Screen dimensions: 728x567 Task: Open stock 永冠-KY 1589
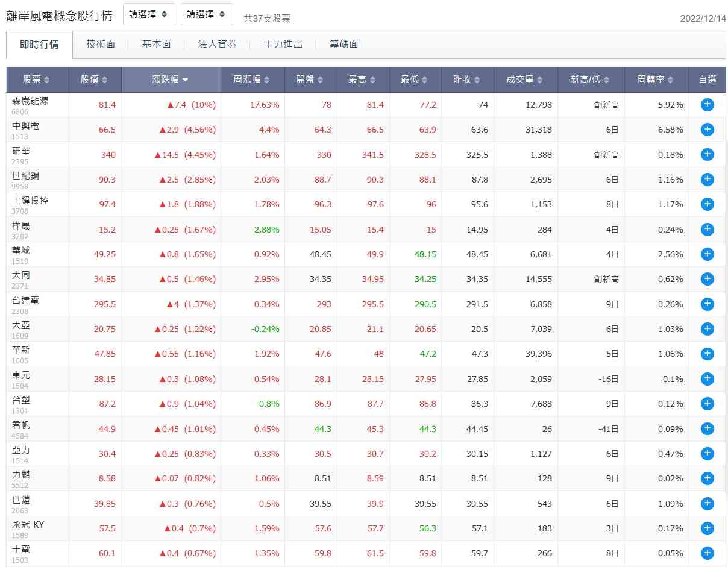28,528
